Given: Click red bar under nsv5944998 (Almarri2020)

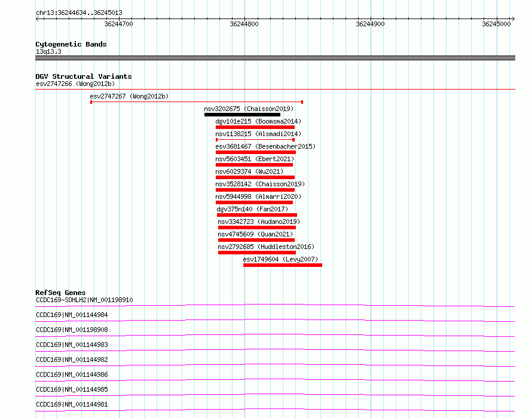Looking at the screenshot, I should [x=254, y=202].
